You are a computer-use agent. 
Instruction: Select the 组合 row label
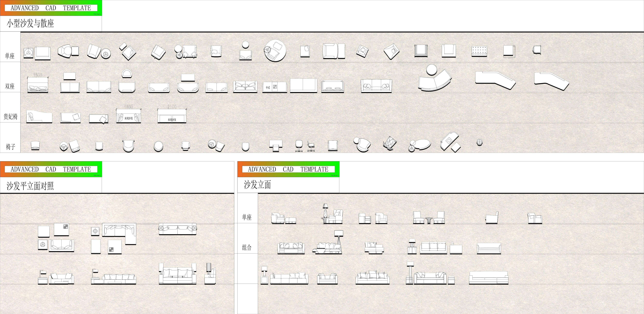pyautogui.click(x=247, y=247)
